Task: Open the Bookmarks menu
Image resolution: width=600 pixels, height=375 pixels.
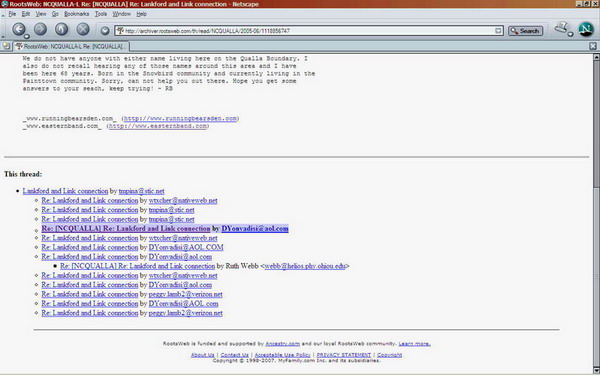Action: click(x=77, y=14)
